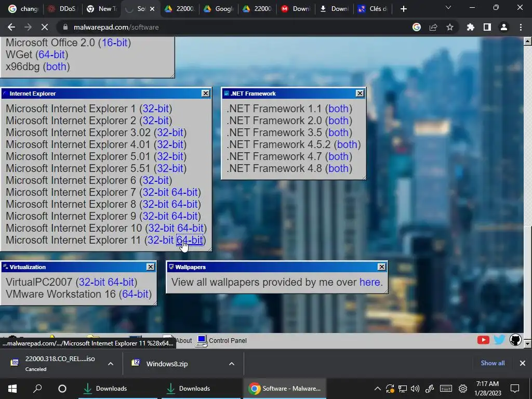Screen dimensions: 532x399
Task: Switch to the Google Drive tab
Action: 219,9
